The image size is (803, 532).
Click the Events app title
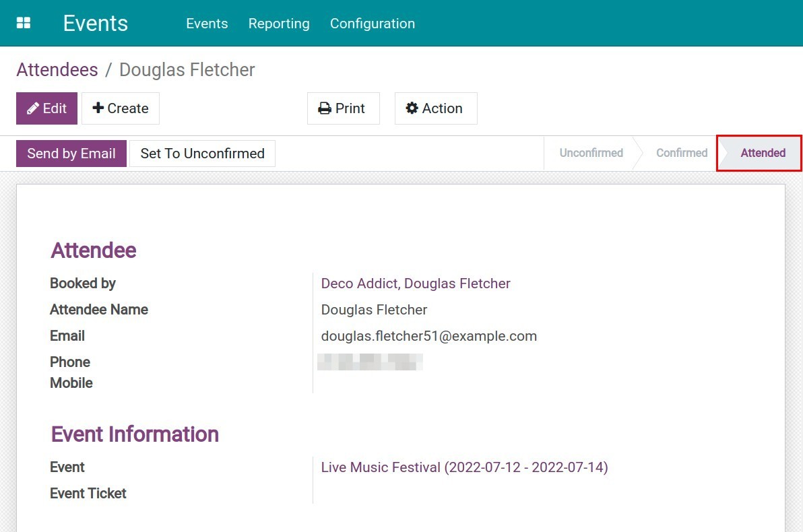pos(95,23)
